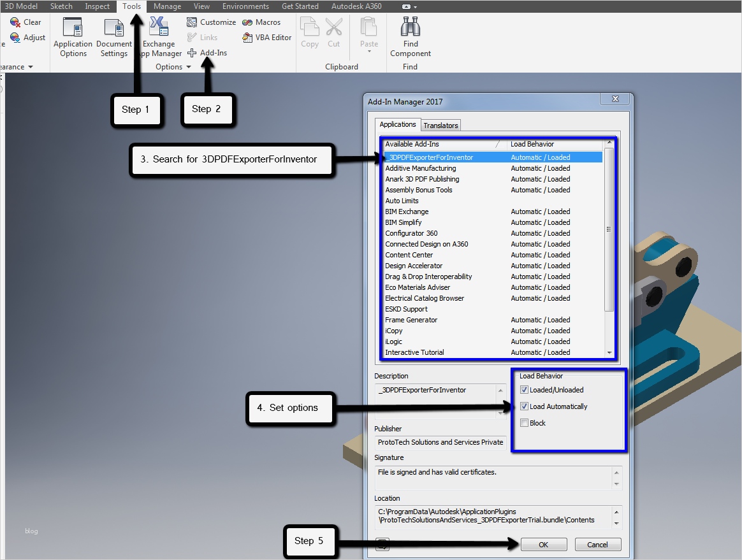Viewport: 742px width, 560px height.
Task: Click the add-ins list scrollbar thumb
Action: [x=609, y=229]
